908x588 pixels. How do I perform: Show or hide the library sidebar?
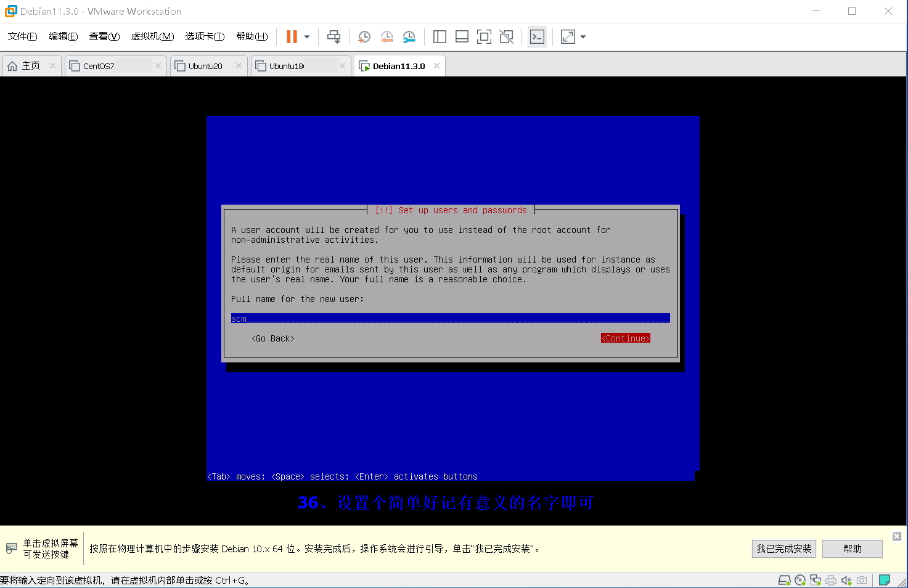pos(440,37)
